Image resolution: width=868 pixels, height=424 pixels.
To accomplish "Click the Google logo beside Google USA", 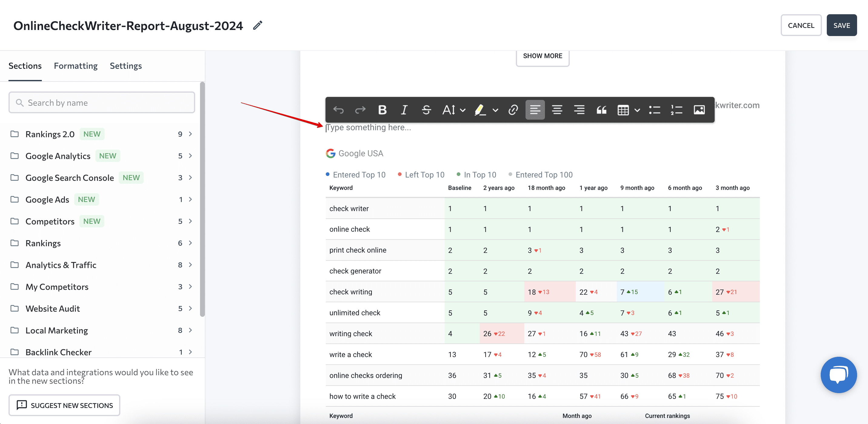I will tap(331, 154).
